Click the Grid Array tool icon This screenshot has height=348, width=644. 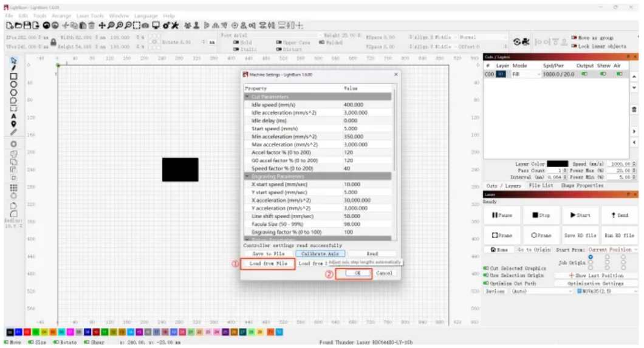point(13,188)
